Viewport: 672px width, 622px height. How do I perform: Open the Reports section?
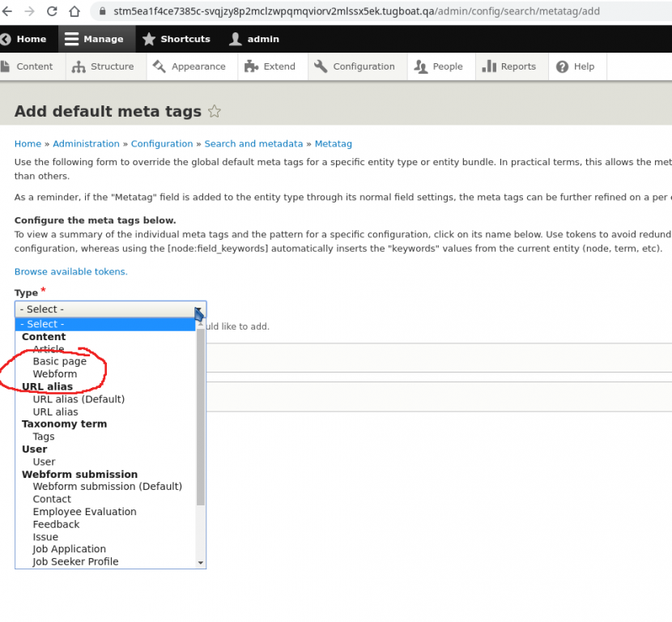pos(509,66)
